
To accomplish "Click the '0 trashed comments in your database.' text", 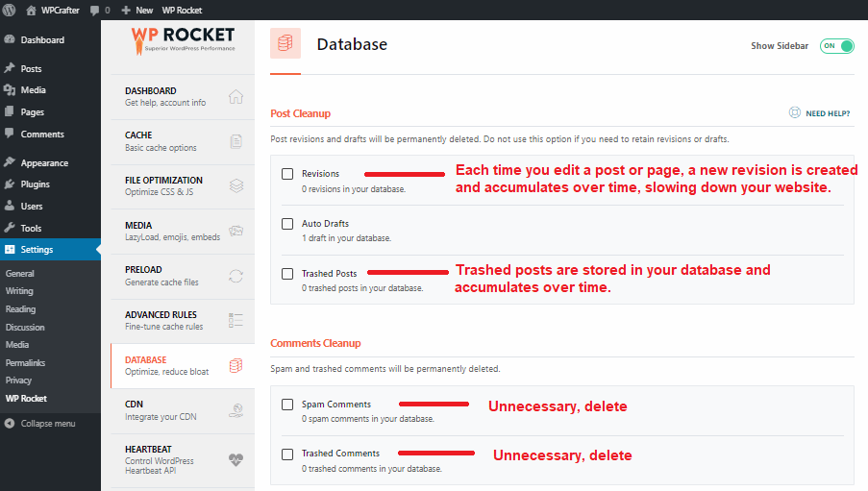I will pyautogui.click(x=371, y=468).
